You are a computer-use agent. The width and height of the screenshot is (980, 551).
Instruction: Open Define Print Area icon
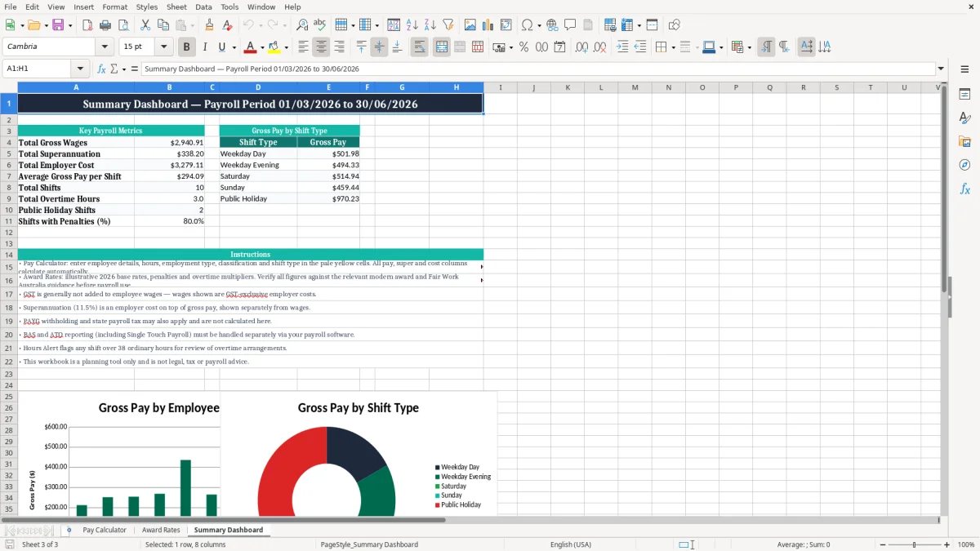click(610, 25)
